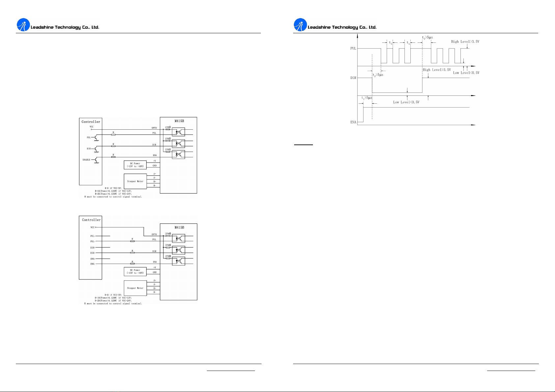Click the Leadshine logo on the right page
The height and width of the screenshot is (392, 555).
[x=300, y=25]
